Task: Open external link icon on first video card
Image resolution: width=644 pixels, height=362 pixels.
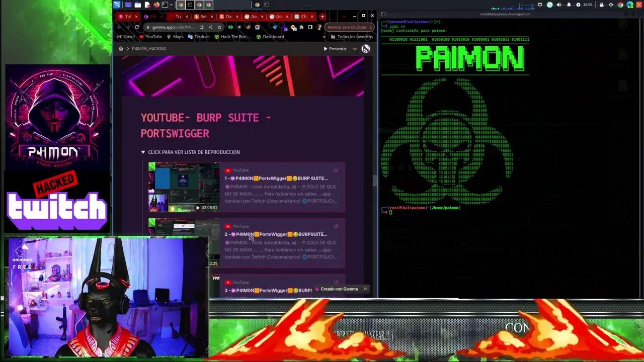Action: [x=336, y=170]
